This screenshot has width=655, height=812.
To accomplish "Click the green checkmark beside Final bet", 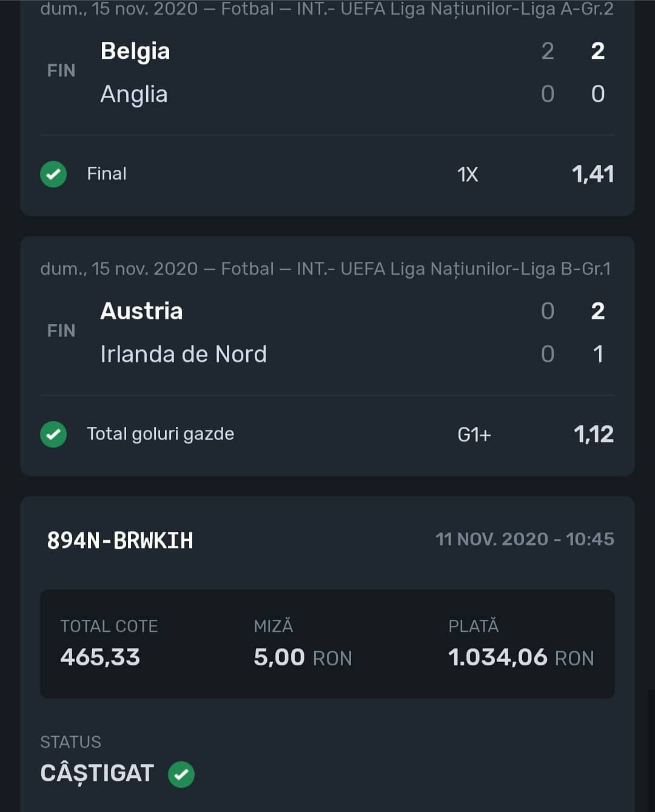I will pyautogui.click(x=53, y=174).
